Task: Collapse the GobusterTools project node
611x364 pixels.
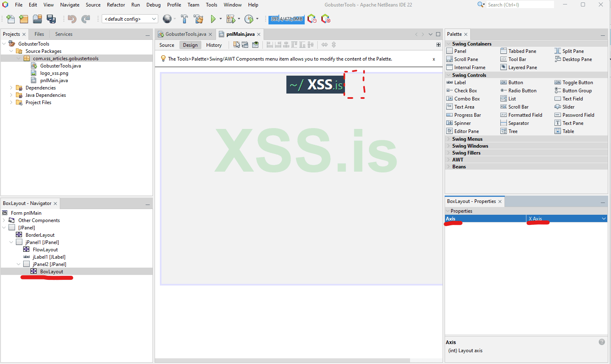Action: (4, 44)
